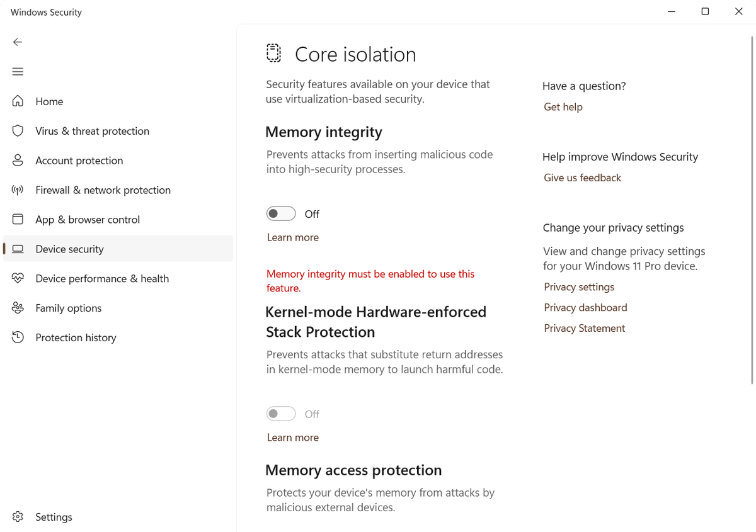Select Device security in the sidebar

[x=69, y=249]
